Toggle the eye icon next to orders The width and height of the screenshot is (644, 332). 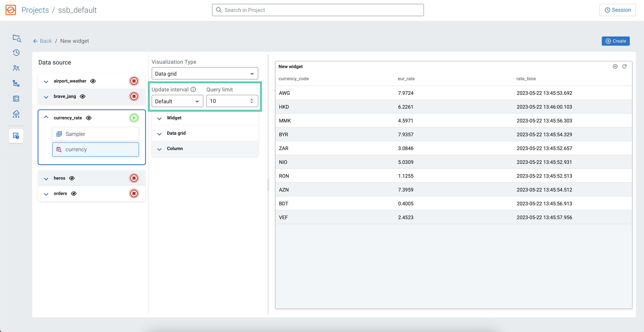coord(74,194)
